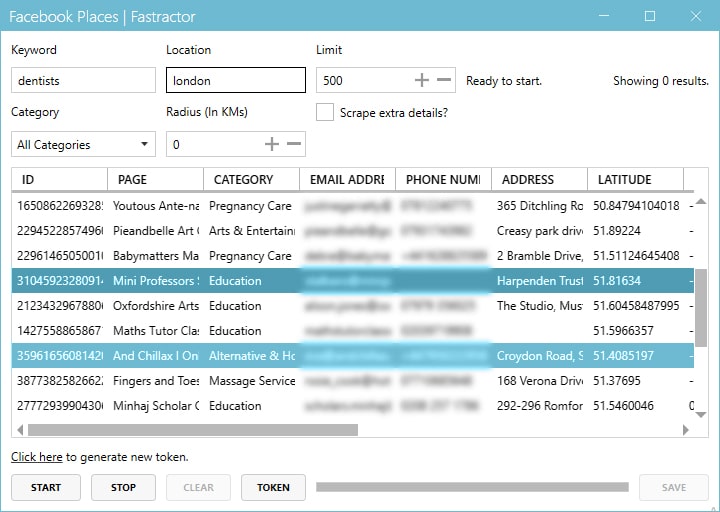The image size is (720, 512).
Task: Select the Babymatters Ma page cell
Action: coord(156,255)
